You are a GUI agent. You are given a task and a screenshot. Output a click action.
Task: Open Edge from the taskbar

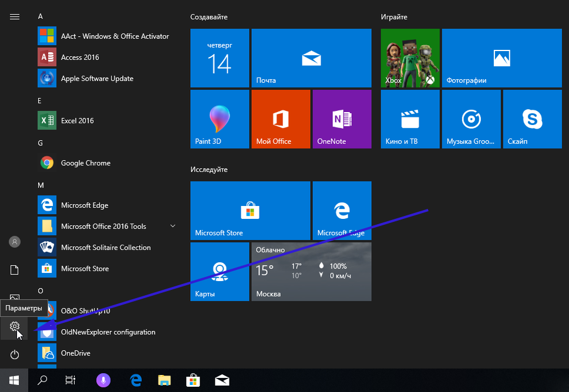[136, 380]
